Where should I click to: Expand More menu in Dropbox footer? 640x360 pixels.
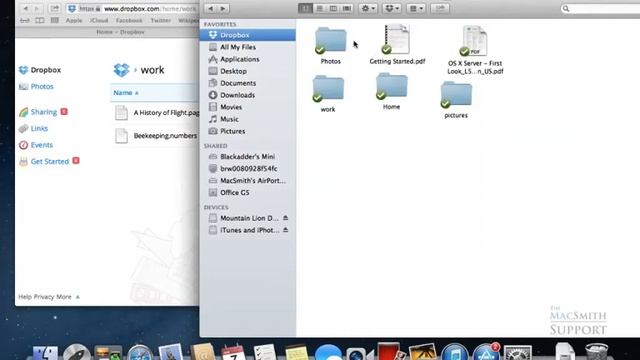coord(68,297)
